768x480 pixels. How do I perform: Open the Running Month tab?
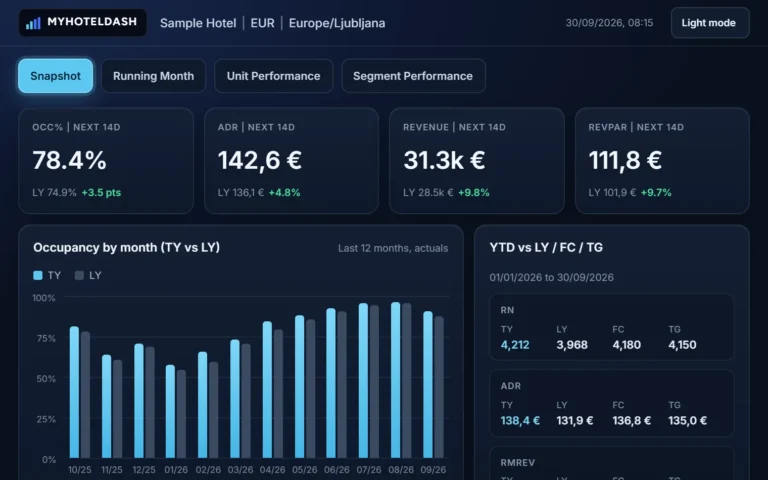[x=153, y=76]
